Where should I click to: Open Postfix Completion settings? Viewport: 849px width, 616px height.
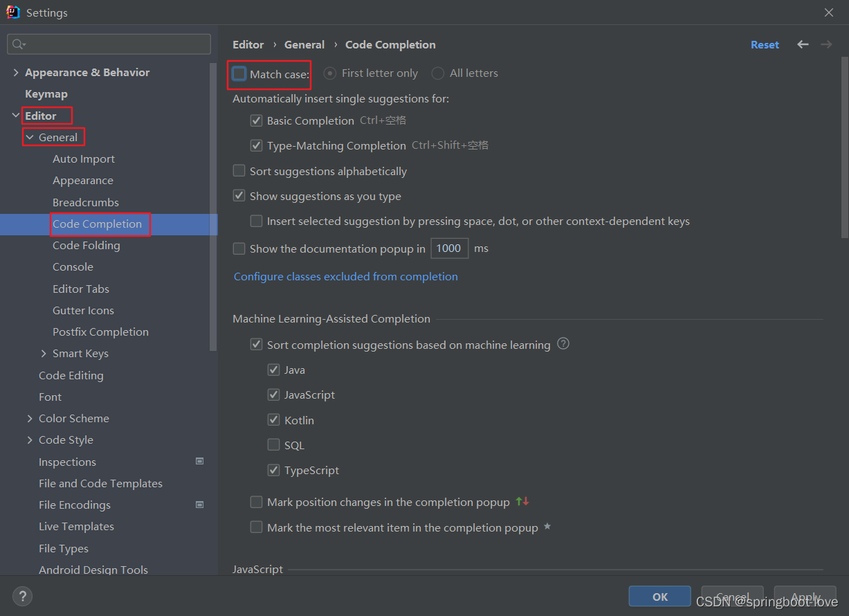click(100, 332)
